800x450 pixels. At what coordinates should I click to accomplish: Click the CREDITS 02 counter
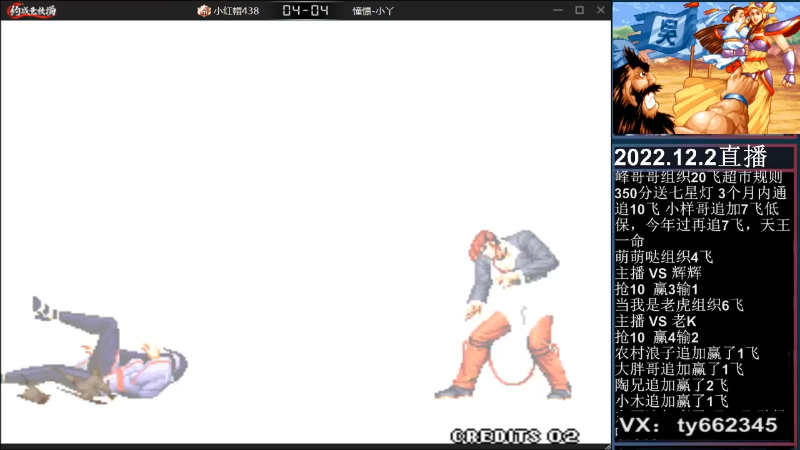[515, 436]
